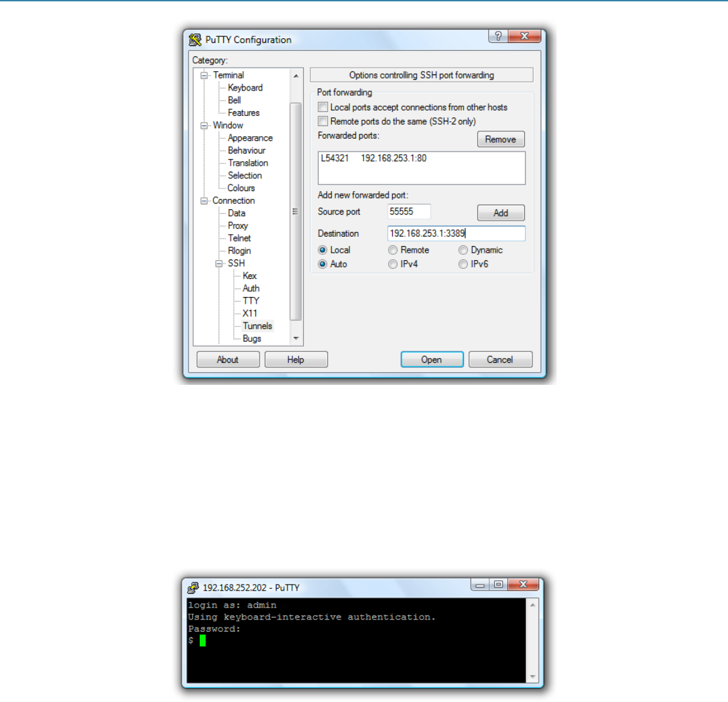Open the Selection category
The width and height of the screenshot is (728, 702).
coord(245,176)
